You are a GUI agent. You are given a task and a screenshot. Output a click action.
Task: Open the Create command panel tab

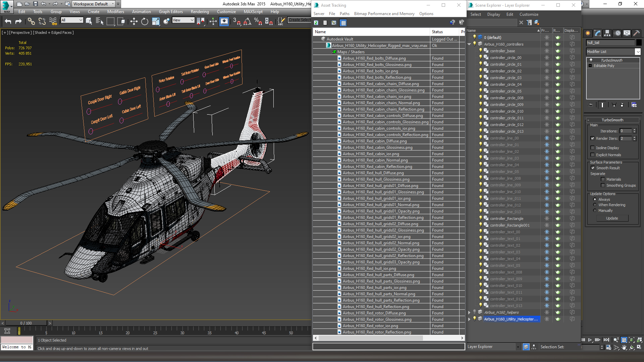[x=588, y=33]
